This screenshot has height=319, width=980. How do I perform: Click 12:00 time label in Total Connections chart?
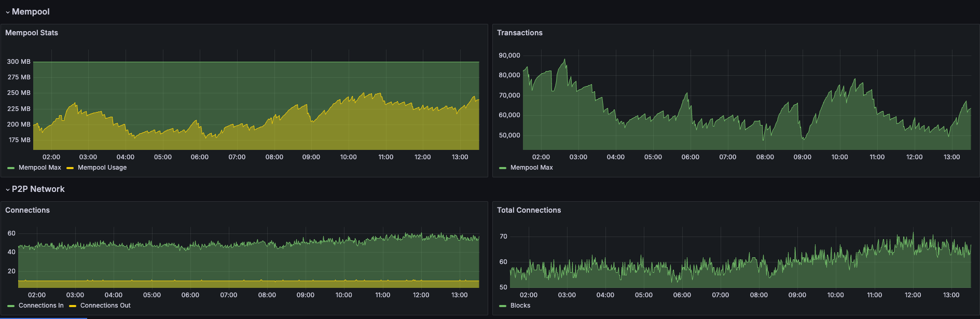(913, 295)
